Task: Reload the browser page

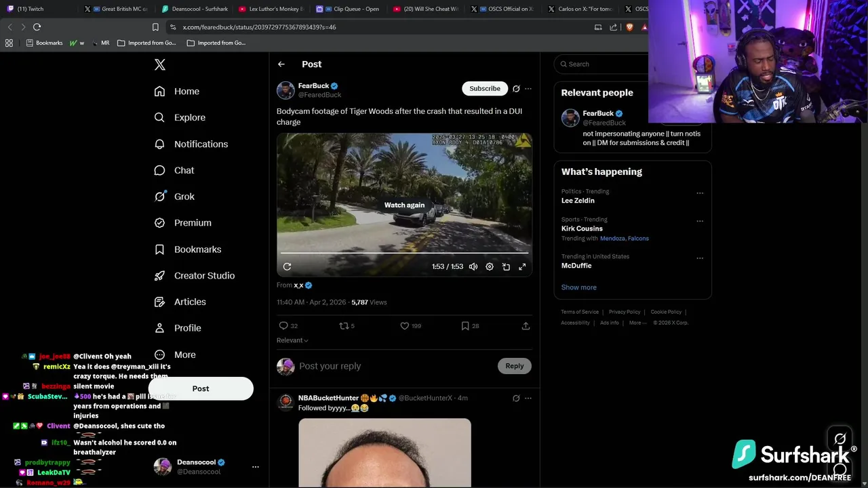Action: [x=37, y=27]
